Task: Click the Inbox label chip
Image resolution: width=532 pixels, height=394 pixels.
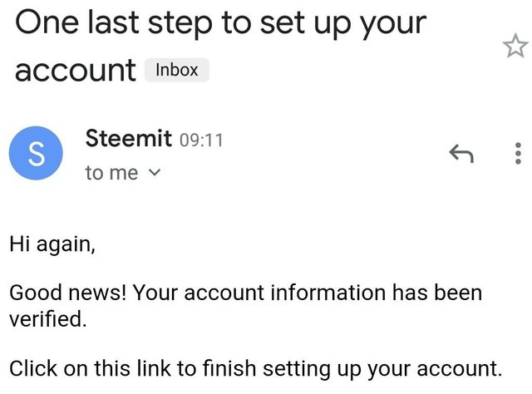Action: tap(177, 70)
